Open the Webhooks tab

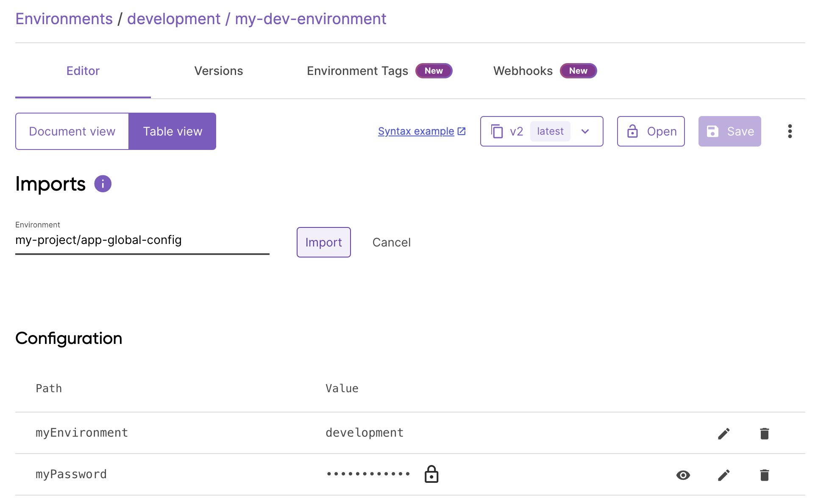click(x=545, y=71)
